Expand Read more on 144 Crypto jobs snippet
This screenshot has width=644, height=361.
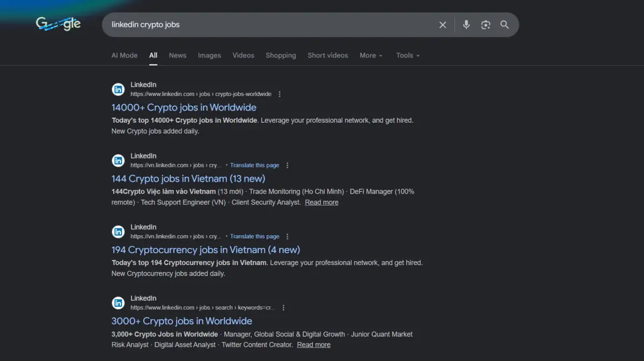(x=321, y=202)
